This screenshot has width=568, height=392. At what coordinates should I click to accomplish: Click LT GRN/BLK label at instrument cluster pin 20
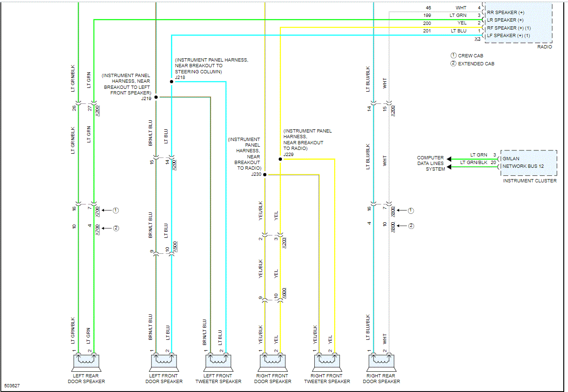click(x=473, y=162)
